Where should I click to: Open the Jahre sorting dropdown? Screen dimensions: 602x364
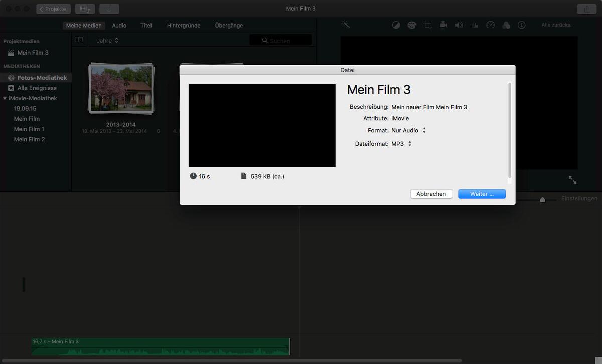107,40
